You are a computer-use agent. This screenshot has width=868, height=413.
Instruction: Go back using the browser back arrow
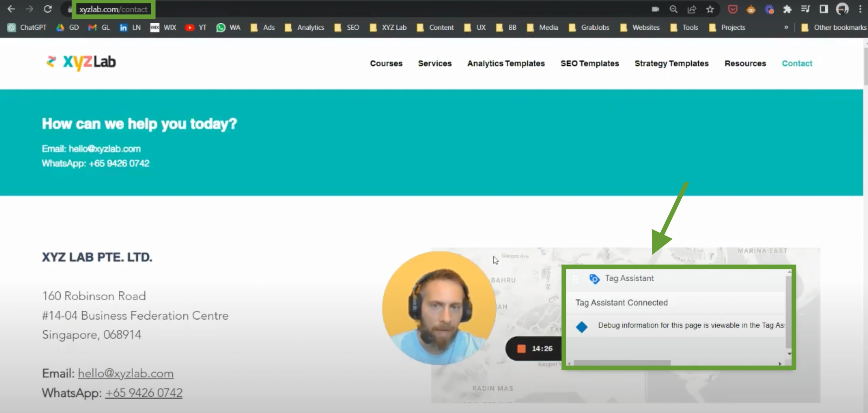[x=11, y=9]
